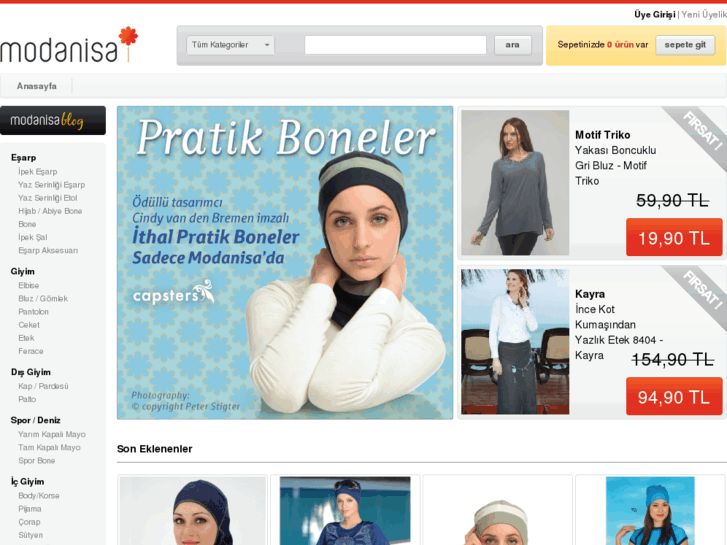Open the Pratik Boneler promo banner
The image size is (727, 545).
285,263
